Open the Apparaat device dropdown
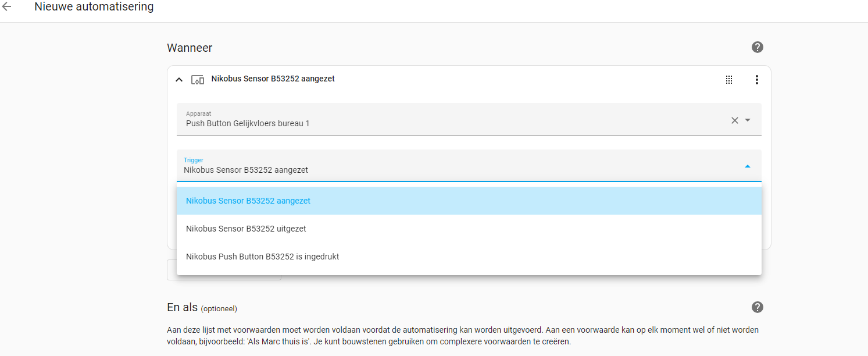Viewport: 868px width, 356px height. 748,120
